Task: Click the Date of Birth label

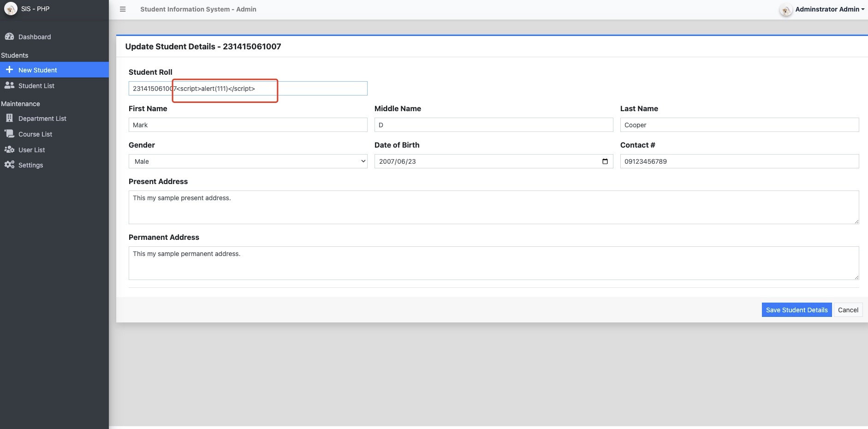Action: (397, 145)
